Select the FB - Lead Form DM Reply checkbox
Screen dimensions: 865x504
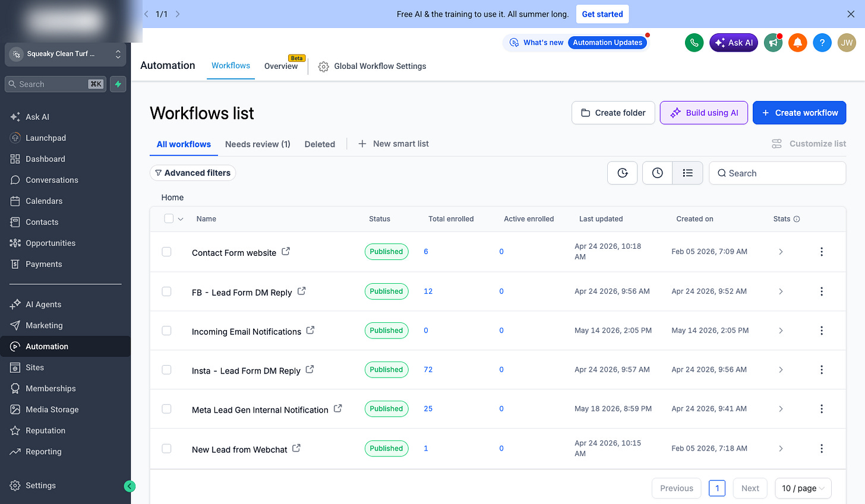pyautogui.click(x=166, y=291)
